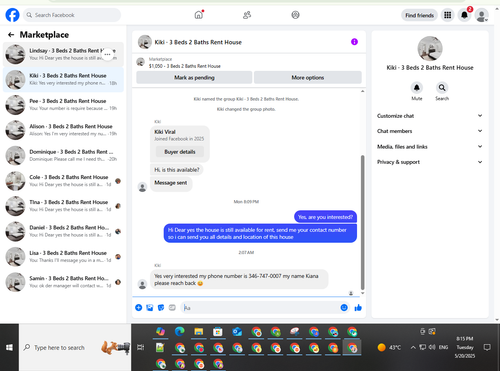Expand Media, files and links section
Image resolution: width=500 pixels, height=371 pixels.
point(430,147)
